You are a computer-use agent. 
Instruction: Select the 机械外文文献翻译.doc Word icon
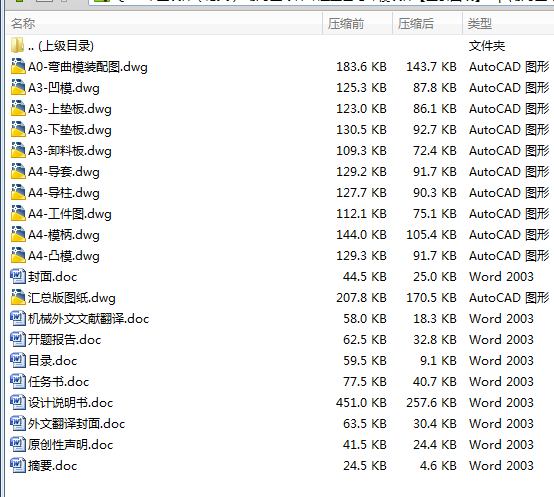point(18,319)
